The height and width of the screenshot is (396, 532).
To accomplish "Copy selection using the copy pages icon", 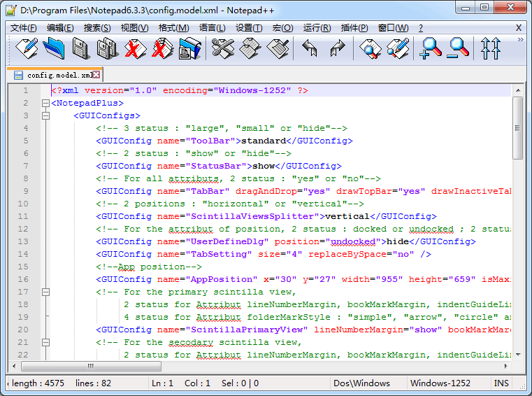I will click(250, 48).
